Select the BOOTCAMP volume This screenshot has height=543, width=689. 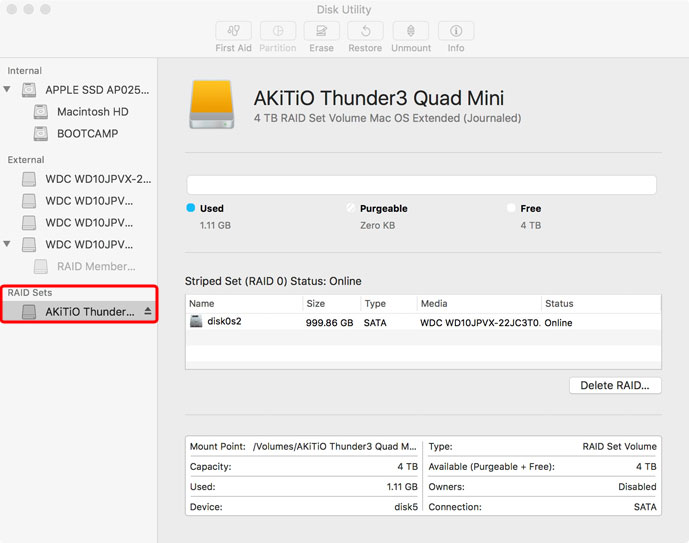(x=87, y=134)
